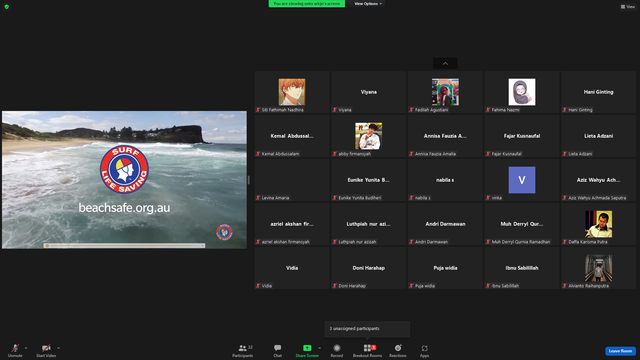This screenshot has width=640, height=360.
Task: Click the green Share Screen icon
Action: pyautogui.click(x=307, y=348)
